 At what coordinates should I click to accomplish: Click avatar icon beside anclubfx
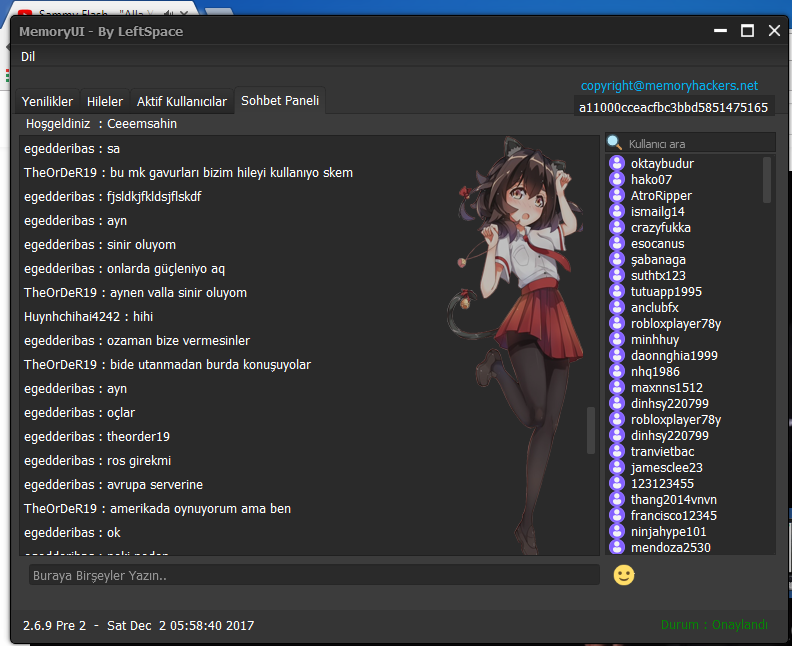tap(617, 308)
